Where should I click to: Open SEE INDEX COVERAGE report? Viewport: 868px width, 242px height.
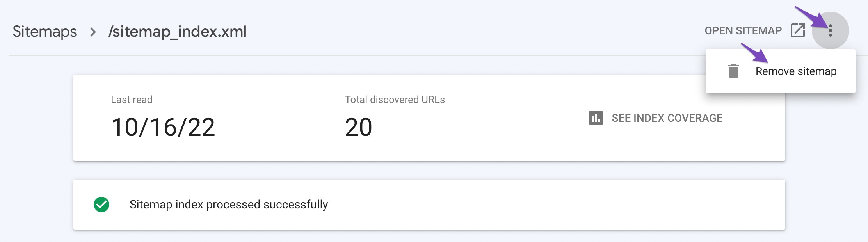click(x=667, y=118)
